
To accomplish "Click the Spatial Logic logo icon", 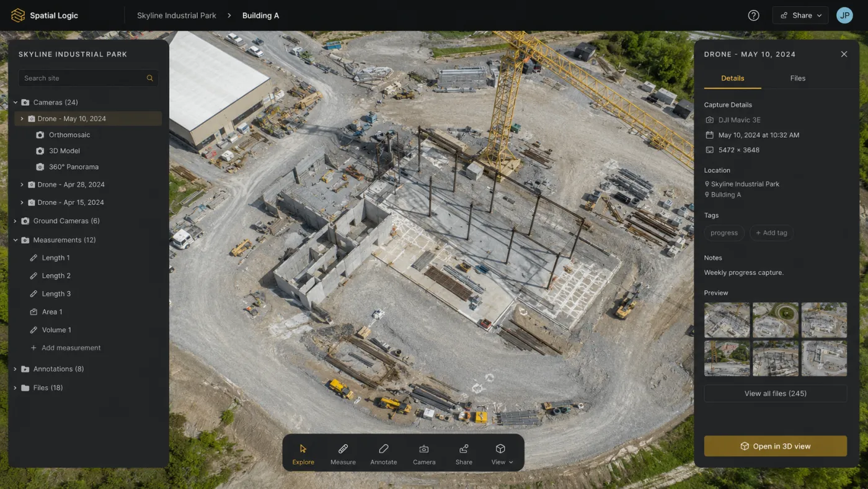I will 18,16.
